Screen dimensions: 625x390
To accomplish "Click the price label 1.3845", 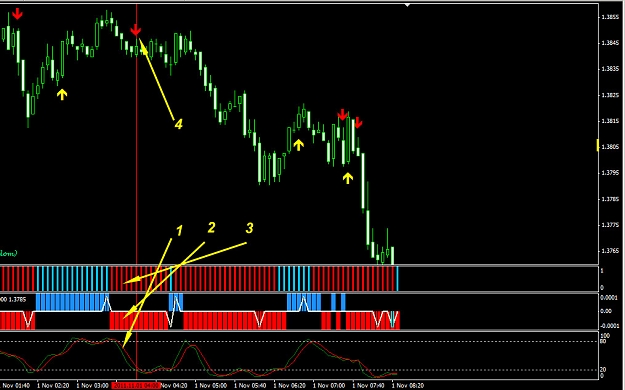I will click(x=610, y=43).
